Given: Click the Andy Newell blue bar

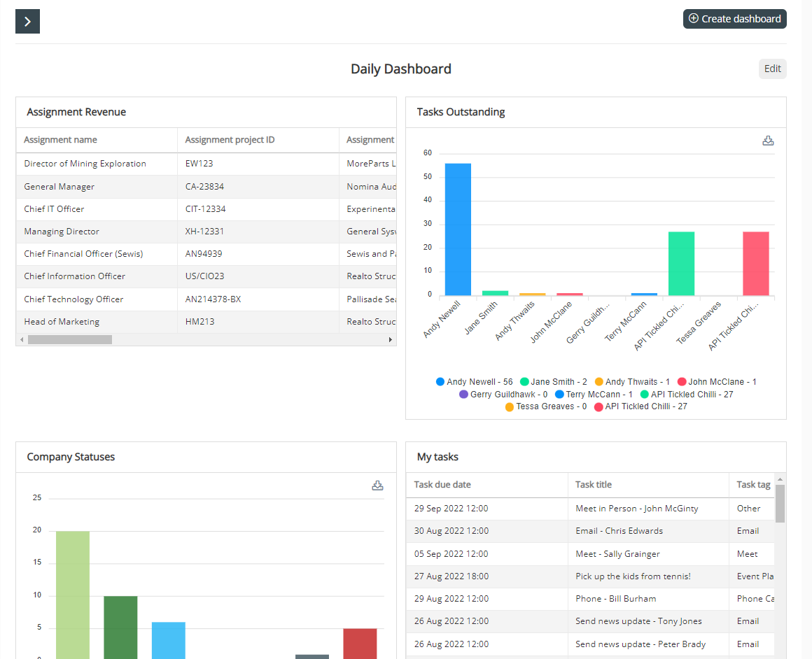Looking at the screenshot, I should point(458,229).
